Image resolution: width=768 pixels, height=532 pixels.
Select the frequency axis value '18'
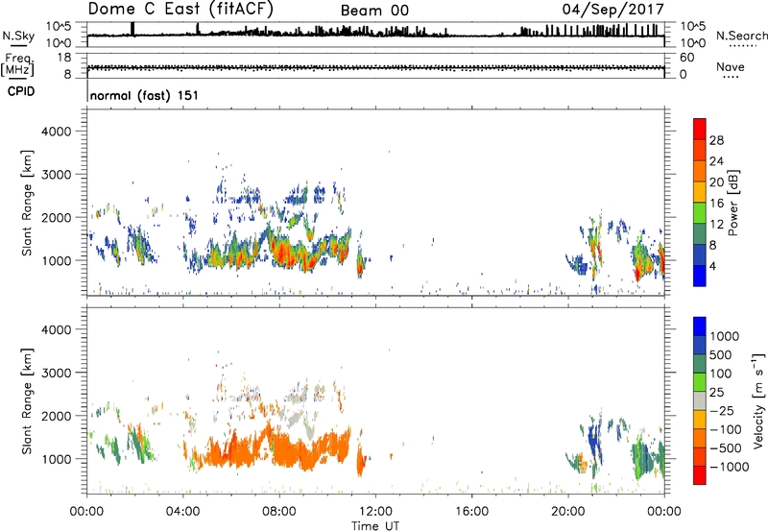pos(64,58)
